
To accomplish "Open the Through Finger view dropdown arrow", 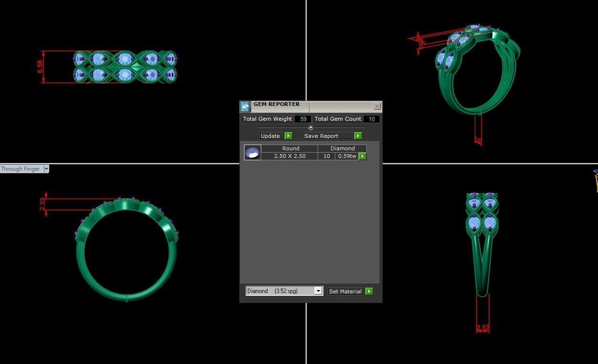I will point(46,169).
